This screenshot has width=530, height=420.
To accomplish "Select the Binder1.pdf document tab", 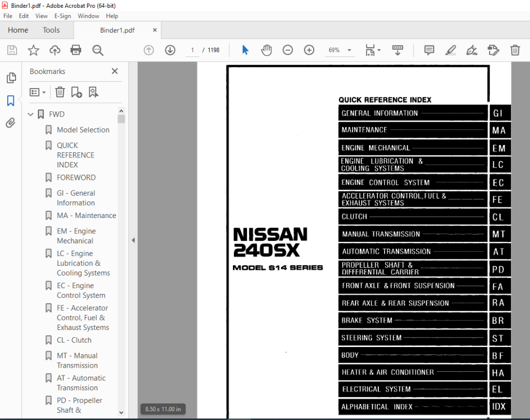I will tap(117, 30).
